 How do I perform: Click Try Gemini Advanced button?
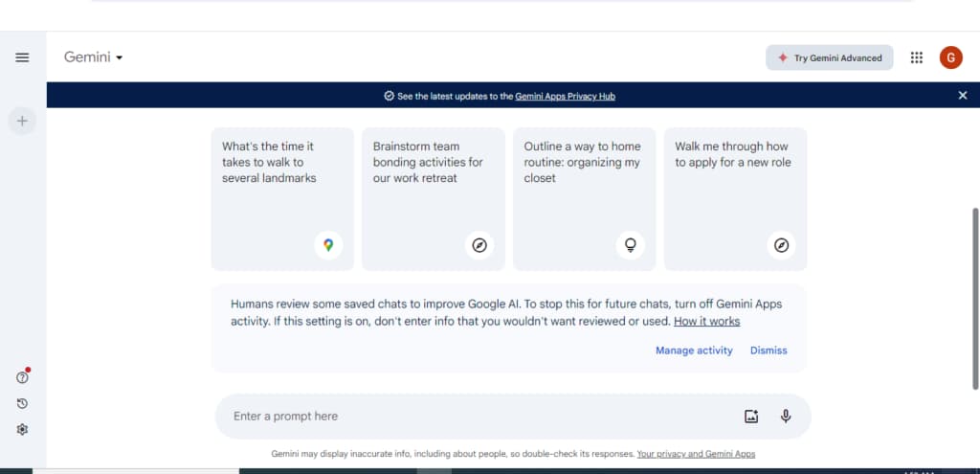[x=830, y=57]
